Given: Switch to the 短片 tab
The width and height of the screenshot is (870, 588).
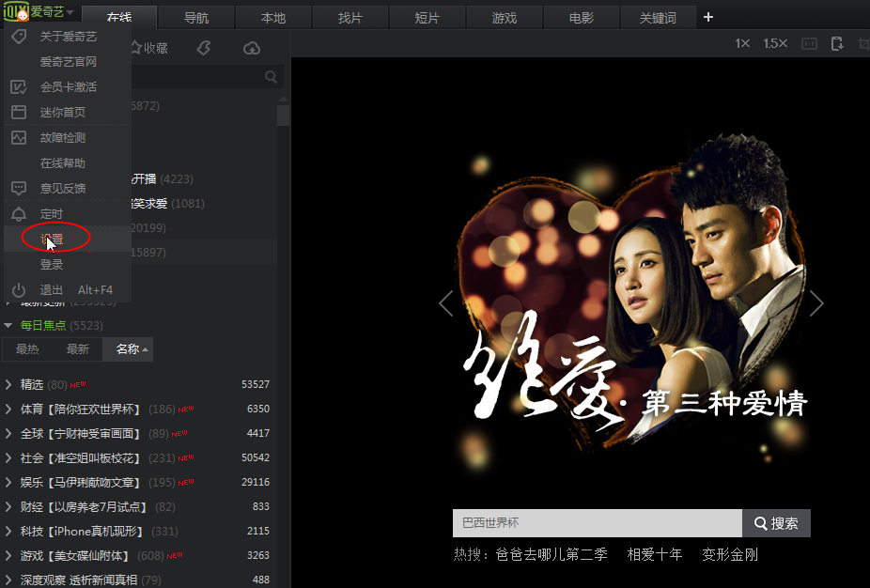Looking at the screenshot, I should click(x=427, y=18).
